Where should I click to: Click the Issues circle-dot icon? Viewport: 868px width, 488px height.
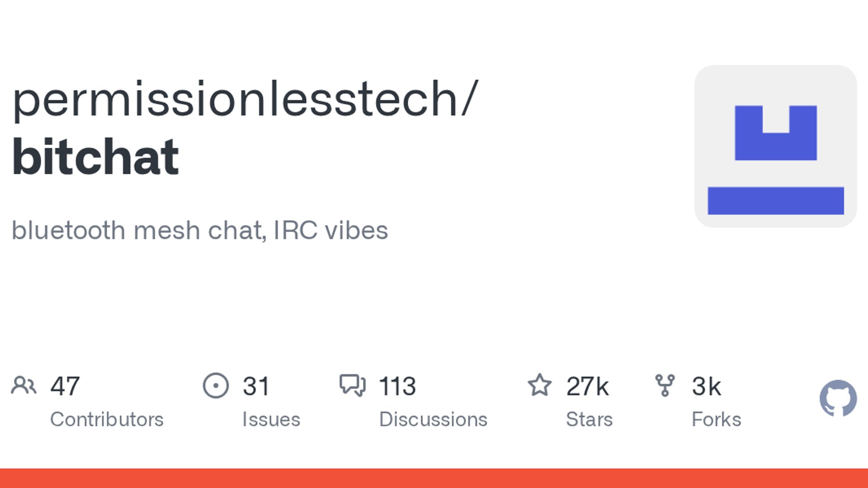coord(216,385)
